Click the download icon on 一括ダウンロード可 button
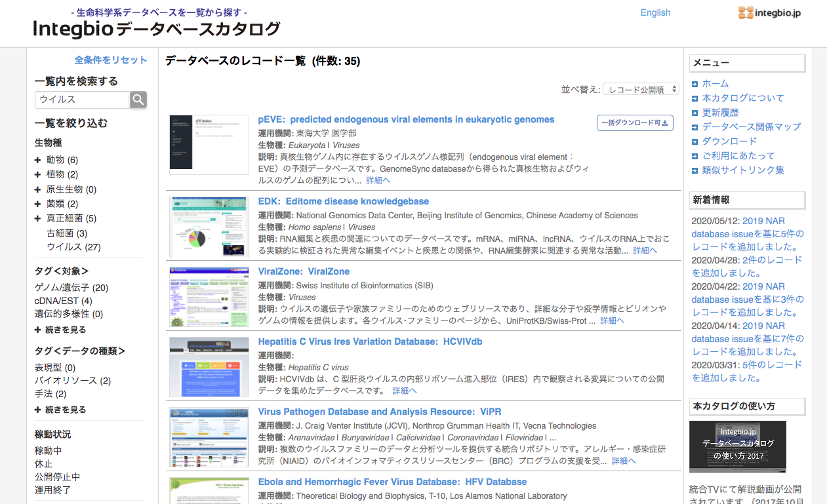The width and height of the screenshot is (827, 504). (664, 123)
